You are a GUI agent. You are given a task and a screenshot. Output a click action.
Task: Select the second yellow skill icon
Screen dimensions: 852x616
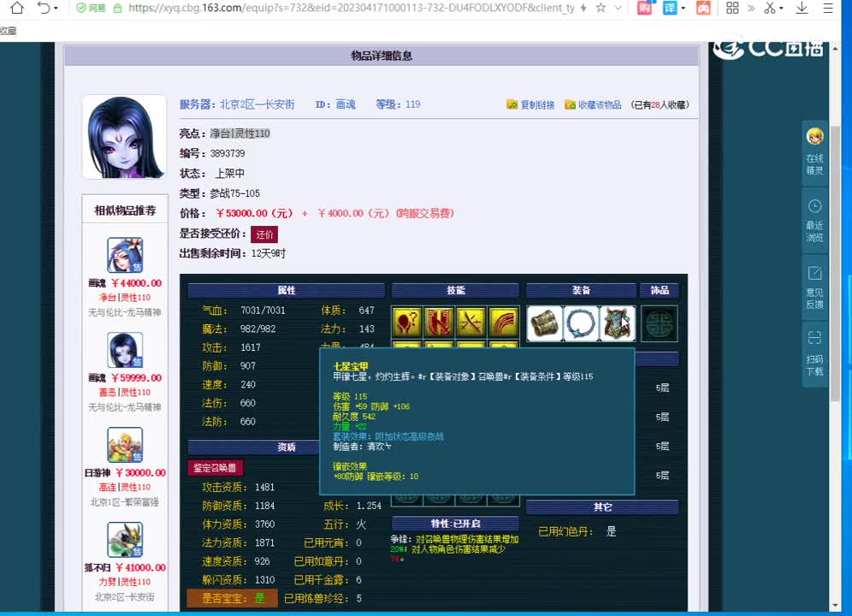439,323
